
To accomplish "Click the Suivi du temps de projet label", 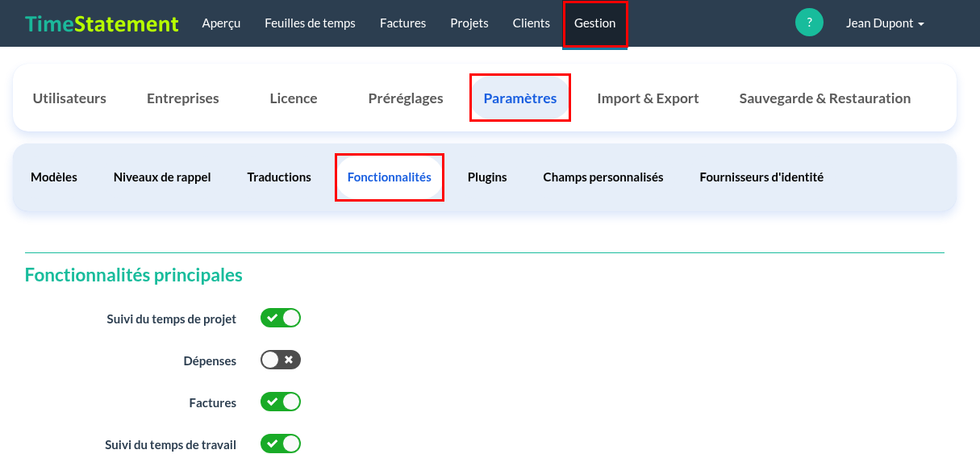I will coord(172,319).
